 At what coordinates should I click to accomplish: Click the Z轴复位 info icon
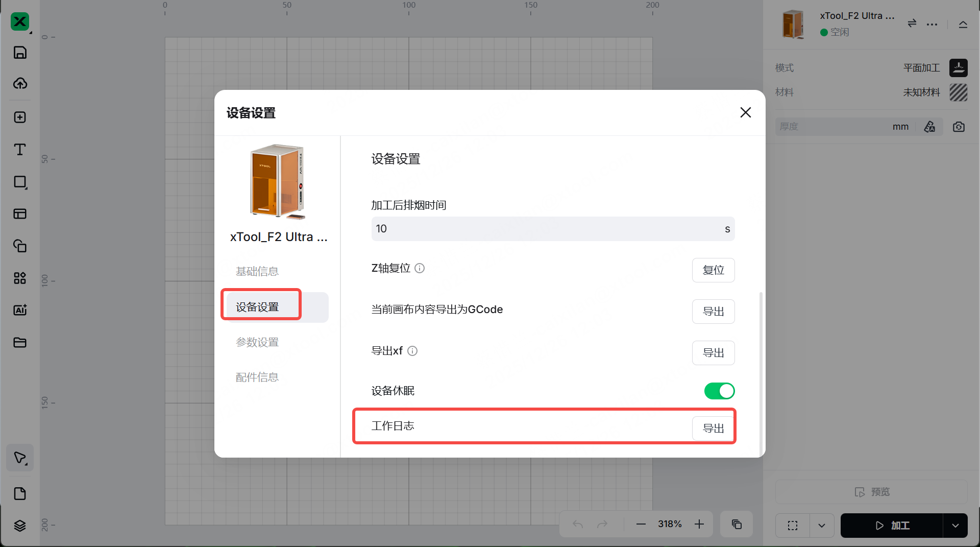pyautogui.click(x=420, y=268)
